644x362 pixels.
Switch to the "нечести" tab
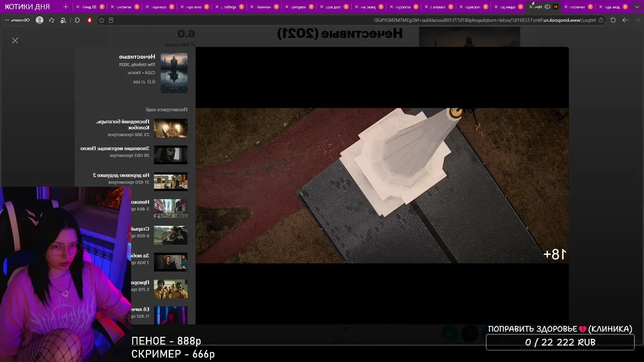578,7
